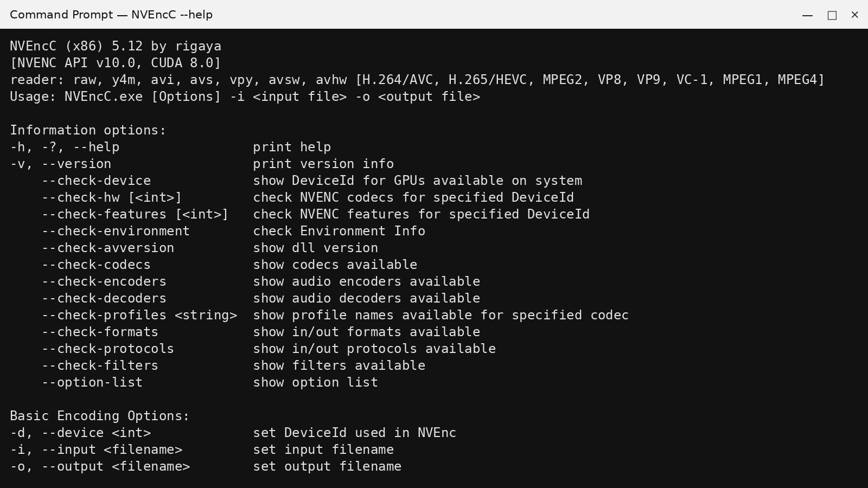Close the Command Prompt window
This screenshot has height=488, width=868.
coord(855,15)
